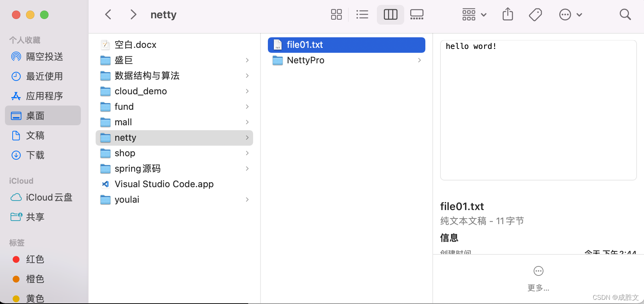Image resolution: width=644 pixels, height=304 pixels.
Task: Expand the youlai folder chevron
Action: click(247, 199)
